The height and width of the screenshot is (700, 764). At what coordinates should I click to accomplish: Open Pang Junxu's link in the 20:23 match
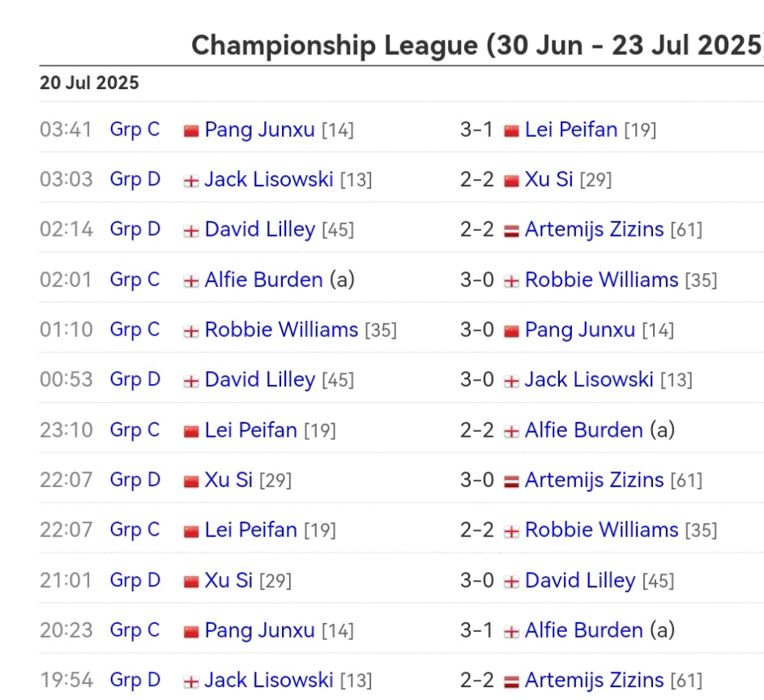tap(259, 630)
